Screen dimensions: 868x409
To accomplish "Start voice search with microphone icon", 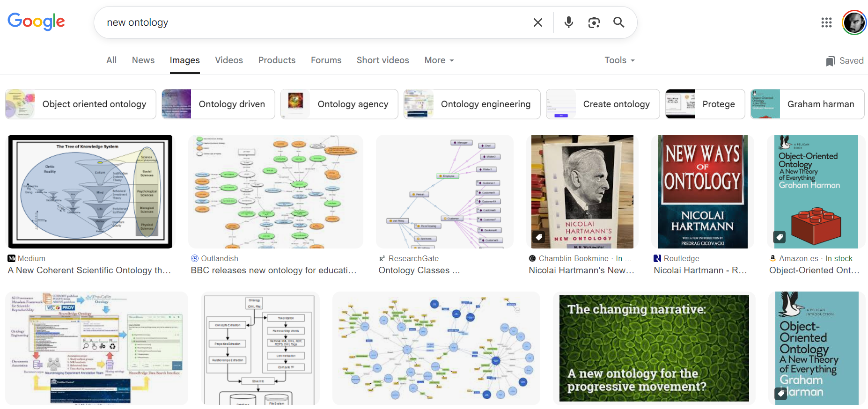I will 569,22.
